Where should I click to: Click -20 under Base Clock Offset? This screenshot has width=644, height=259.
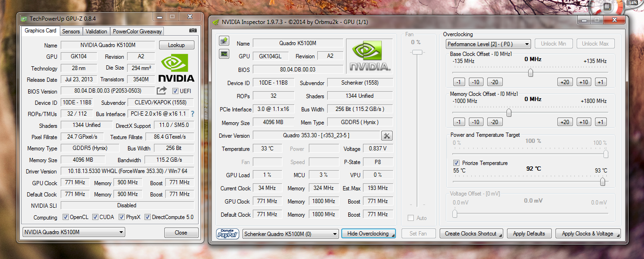point(495,82)
